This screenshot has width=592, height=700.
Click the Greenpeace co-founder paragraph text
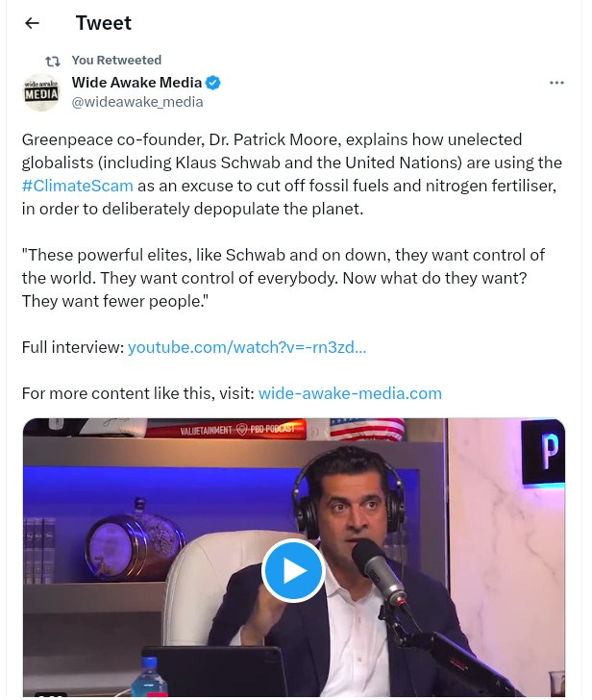click(x=292, y=174)
